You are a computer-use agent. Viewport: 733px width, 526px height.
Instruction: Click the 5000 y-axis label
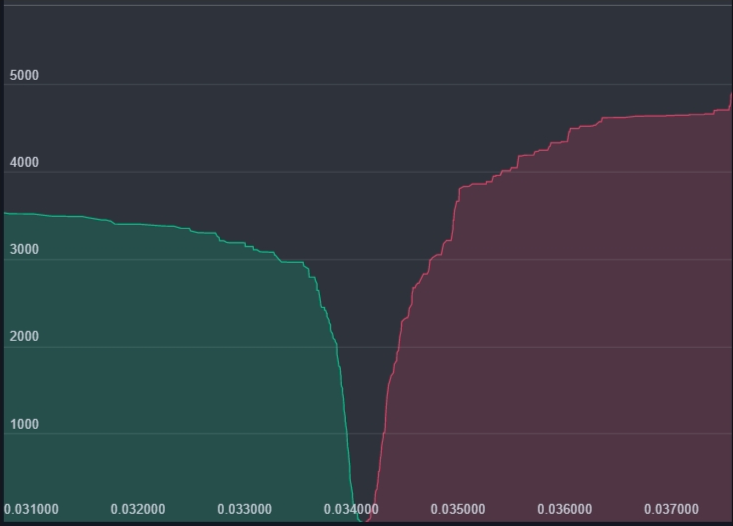coord(24,75)
